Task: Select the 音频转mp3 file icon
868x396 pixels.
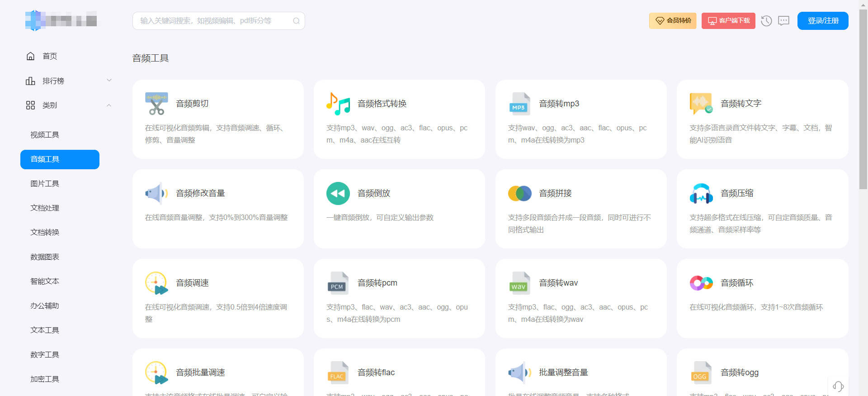Action: [x=519, y=104]
